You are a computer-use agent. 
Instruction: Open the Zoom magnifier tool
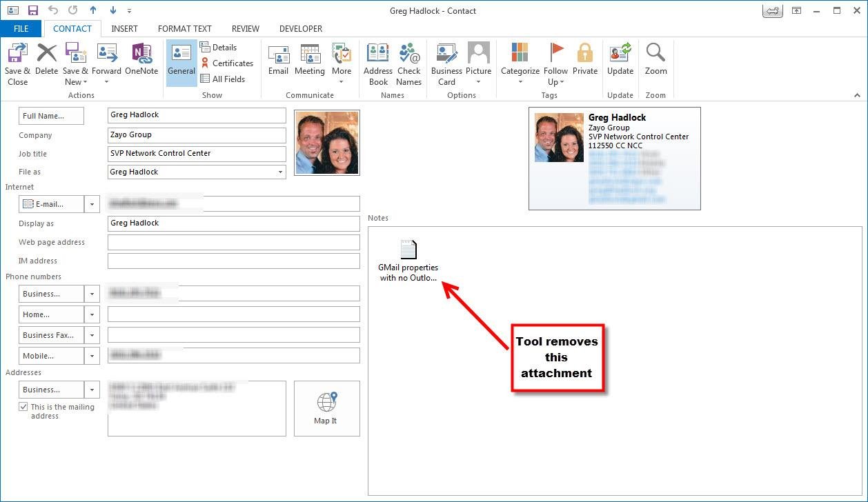(655, 60)
